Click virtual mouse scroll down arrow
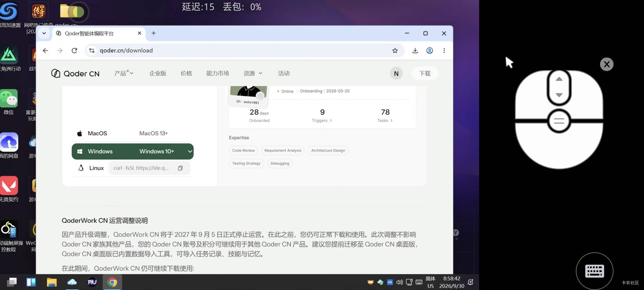 (559, 95)
